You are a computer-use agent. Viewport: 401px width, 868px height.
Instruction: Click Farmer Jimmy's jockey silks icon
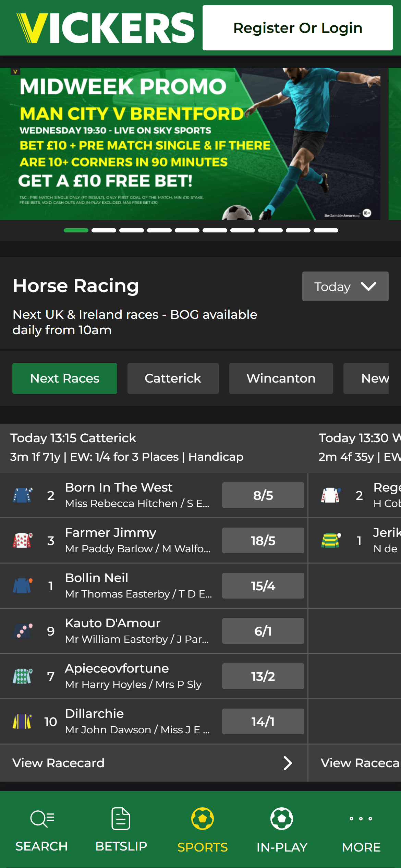tap(23, 541)
